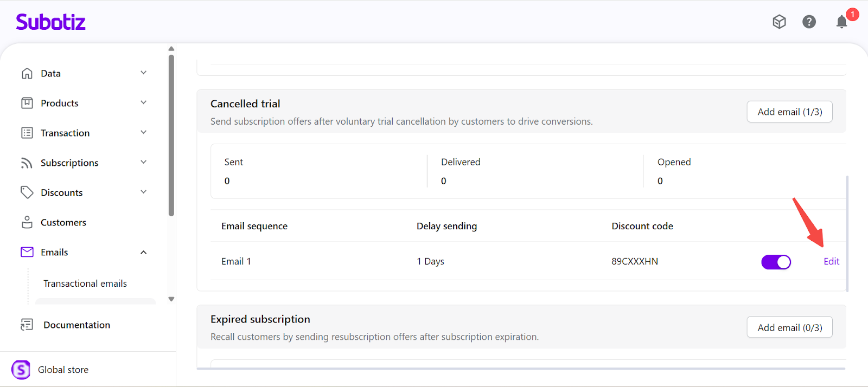Screen dimensions: 868x387
Task: Click the Subotiz logo
Action: click(50, 22)
